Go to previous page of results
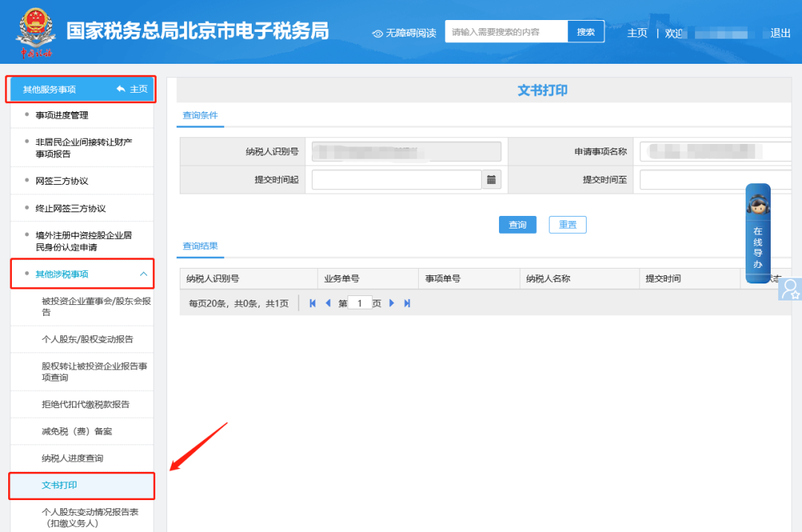802x532 pixels. click(x=328, y=303)
